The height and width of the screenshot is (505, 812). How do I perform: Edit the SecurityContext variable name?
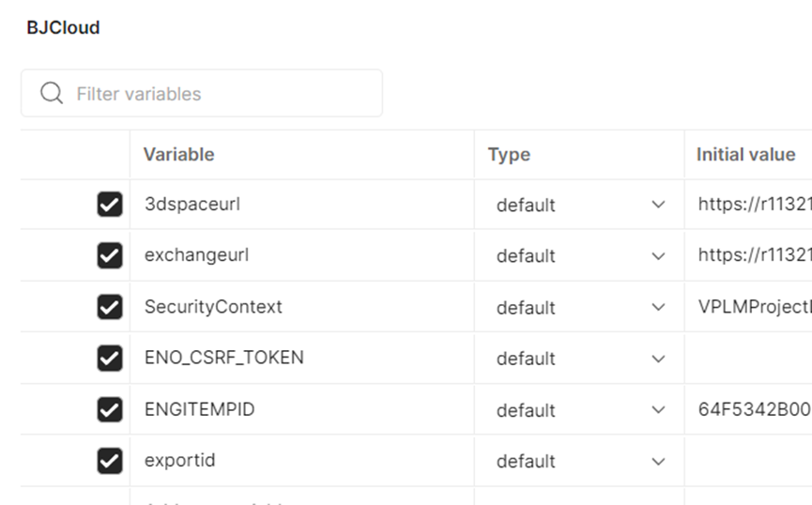[x=302, y=307]
